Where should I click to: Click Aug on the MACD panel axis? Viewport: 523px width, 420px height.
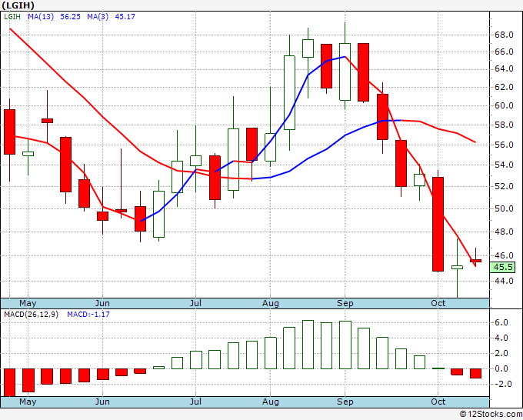pyautogui.click(x=270, y=402)
